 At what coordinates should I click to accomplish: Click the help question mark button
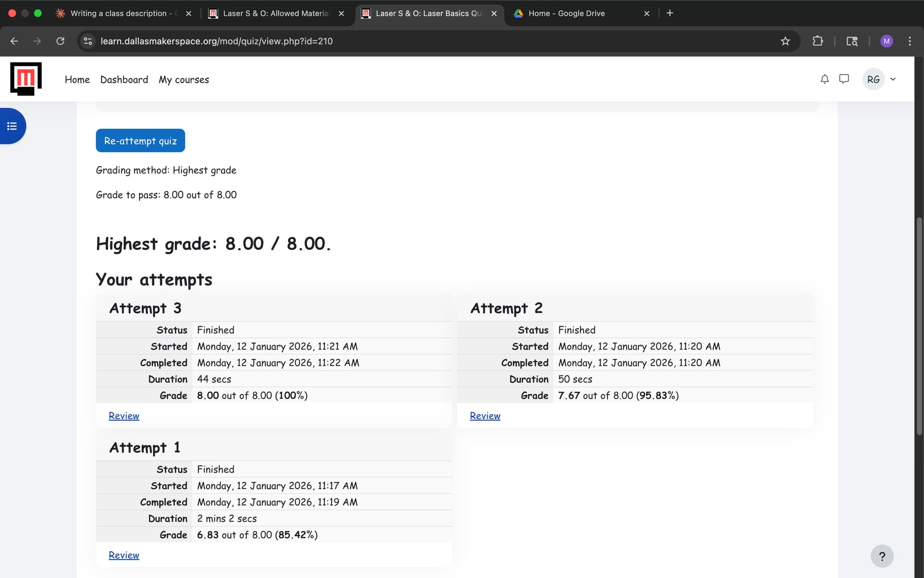coord(882,556)
